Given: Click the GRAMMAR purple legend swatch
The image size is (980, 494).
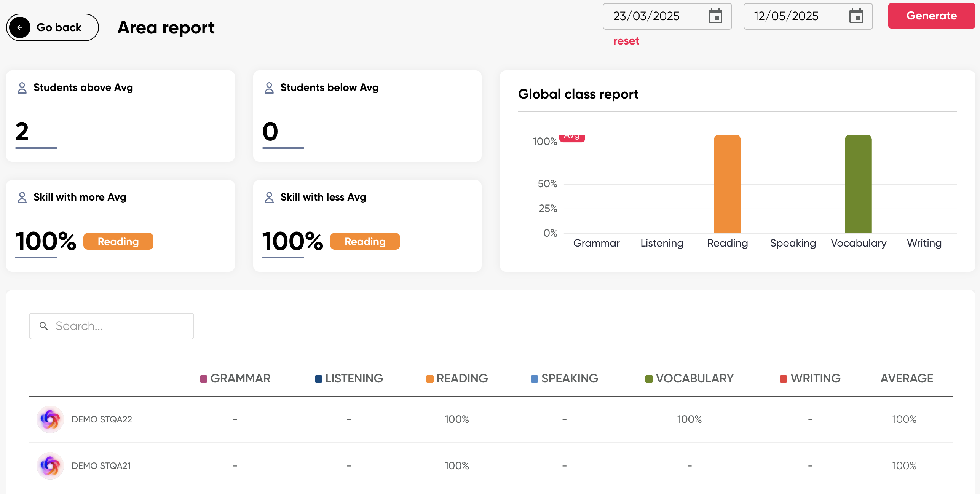Looking at the screenshot, I should coord(204,379).
